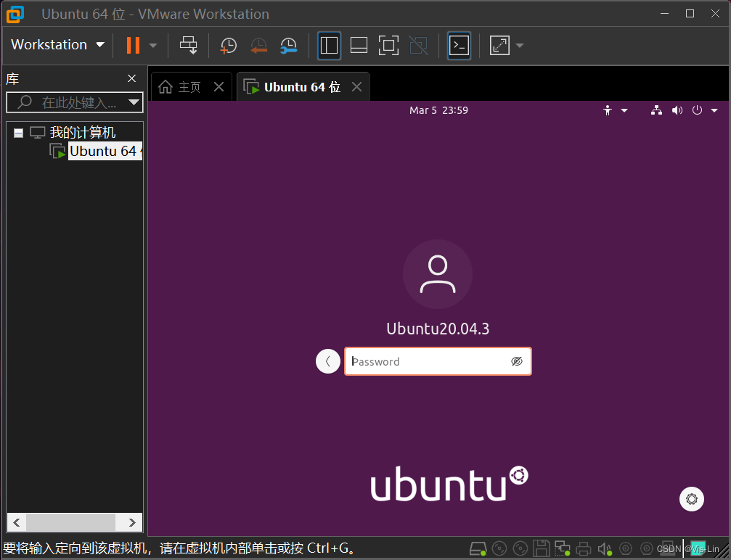Image resolution: width=731 pixels, height=560 pixels.
Task: Open the Workstation menu
Action: 57,45
